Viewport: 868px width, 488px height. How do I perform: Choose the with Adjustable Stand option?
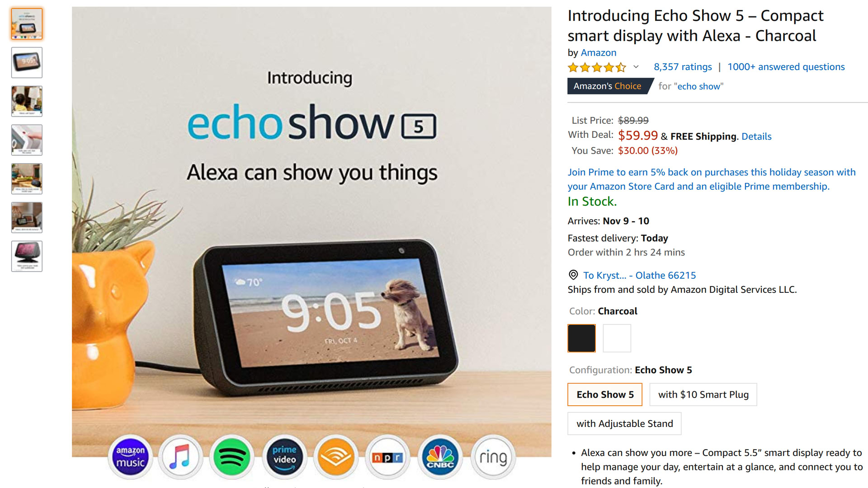point(624,423)
